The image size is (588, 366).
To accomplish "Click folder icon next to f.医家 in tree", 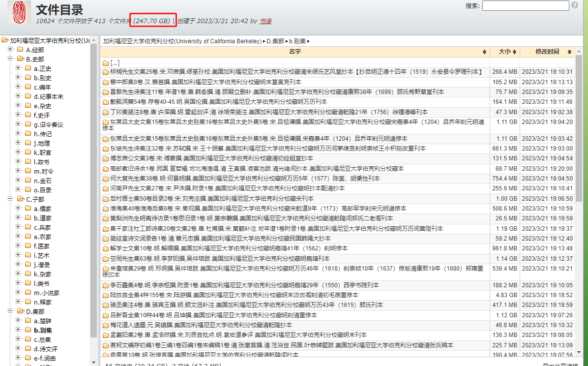I will 28,246.
